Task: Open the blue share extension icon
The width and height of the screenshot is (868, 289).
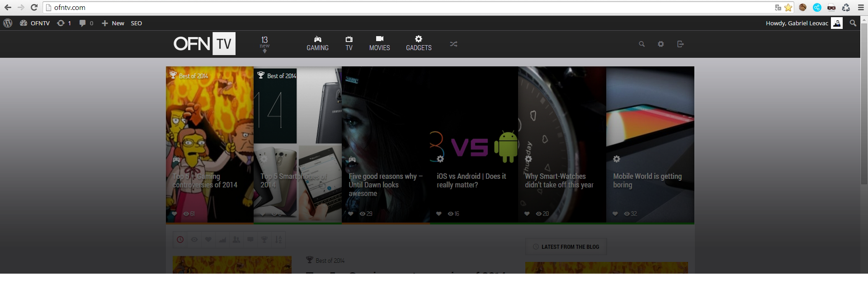Action: tap(817, 7)
